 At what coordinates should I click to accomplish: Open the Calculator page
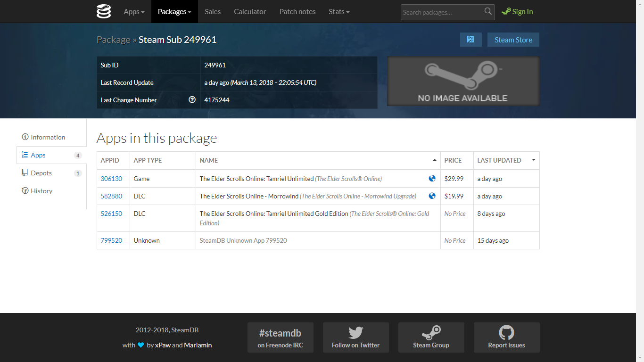(250, 11)
